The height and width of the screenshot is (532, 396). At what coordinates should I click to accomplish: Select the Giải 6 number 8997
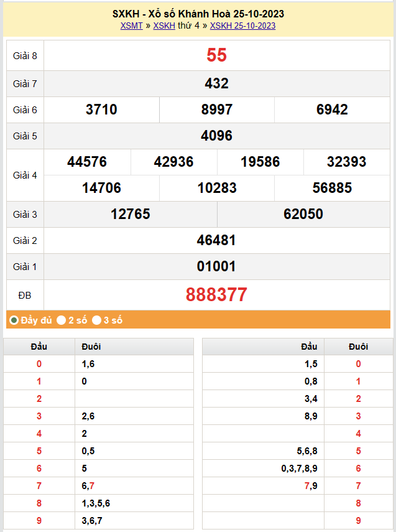(x=216, y=110)
